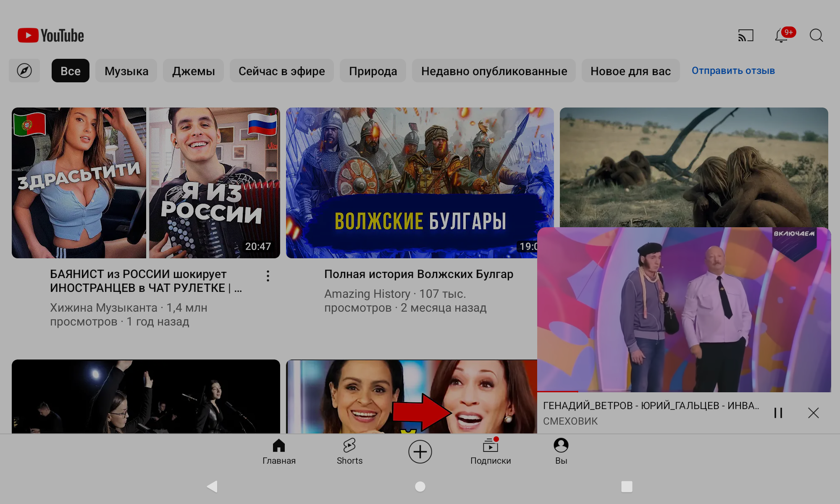Open the Я из России video thumbnail
The image size is (840, 504).
click(x=146, y=183)
